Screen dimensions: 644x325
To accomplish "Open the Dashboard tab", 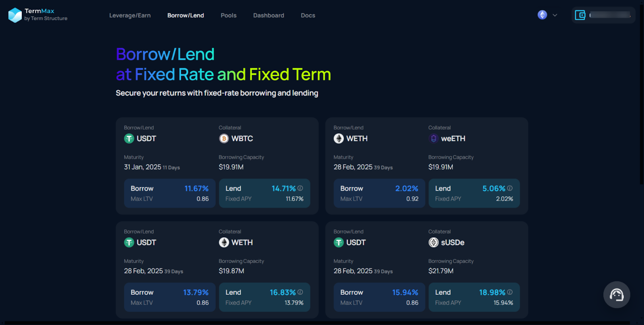I will (x=268, y=15).
